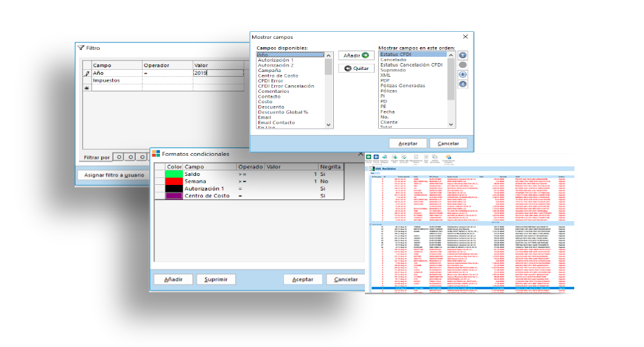
Task: Click the Valor field containing 2019
Action: click(217, 72)
